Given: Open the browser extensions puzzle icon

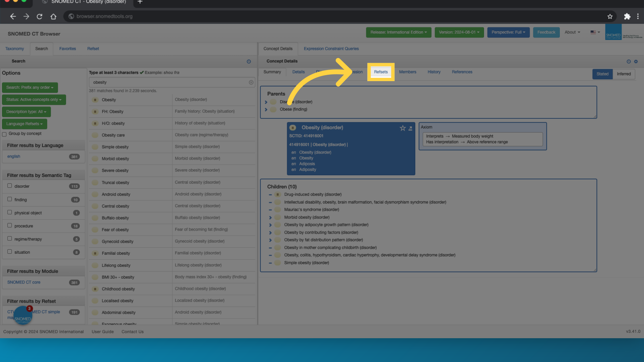Looking at the screenshot, I should tap(627, 16).
